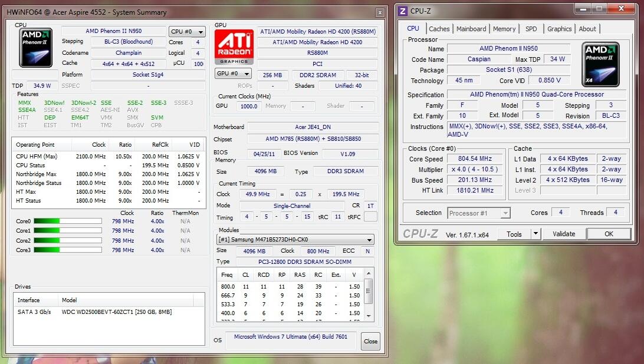Image resolution: width=644 pixels, height=364 pixels.
Task: Click the HT Status row
Action: coord(107,201)
